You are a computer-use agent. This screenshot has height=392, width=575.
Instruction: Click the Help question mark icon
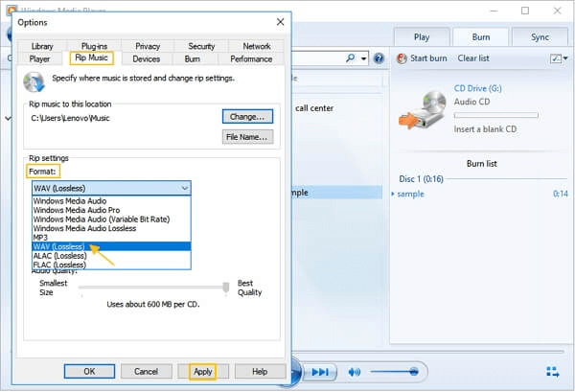pyautogui.click(x=379, y=58)
